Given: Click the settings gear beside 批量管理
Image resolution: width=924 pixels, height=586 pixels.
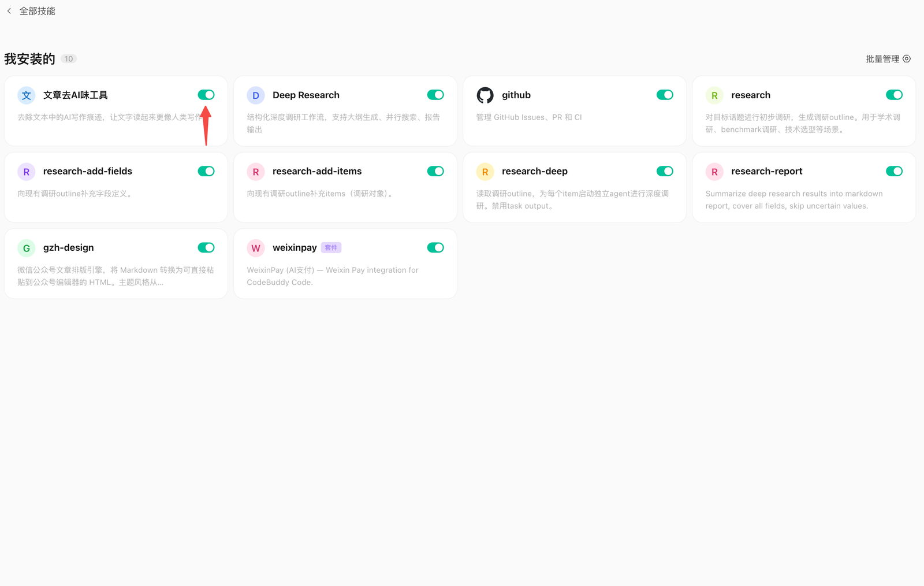Looking at the screenshot, I should click(x=907, y=59).
